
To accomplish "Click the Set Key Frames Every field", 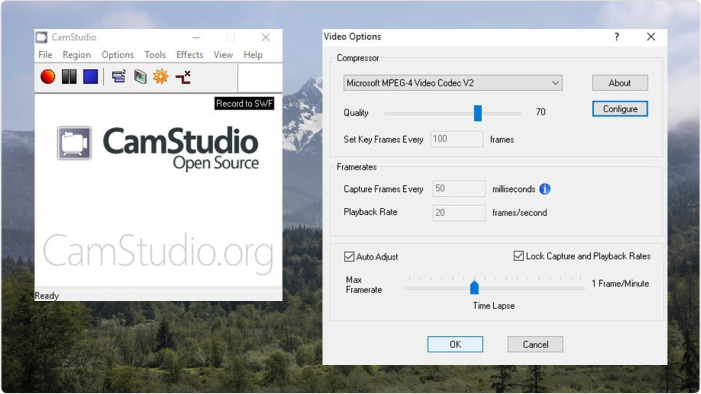I will click(x=456, y=139).
